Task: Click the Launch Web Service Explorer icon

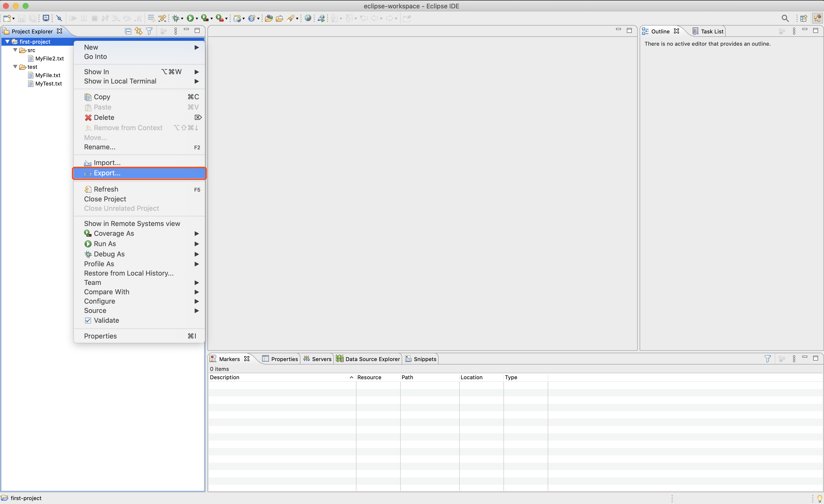Action: point(321,18)
